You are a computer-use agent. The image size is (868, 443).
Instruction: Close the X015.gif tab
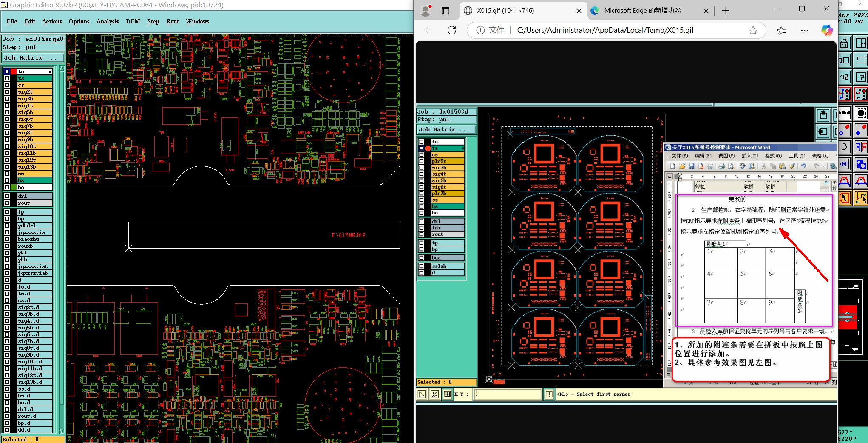tap(579, 11)
